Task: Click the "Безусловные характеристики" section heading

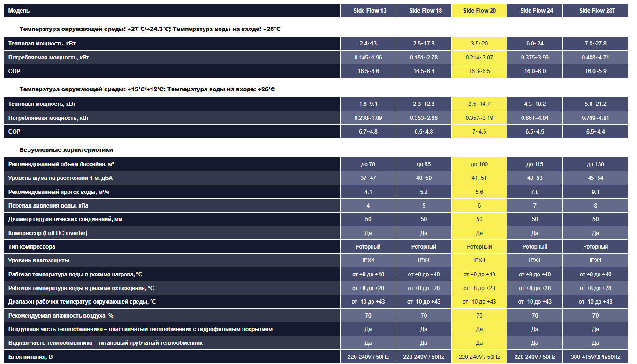Action: [x=66, y=150]
